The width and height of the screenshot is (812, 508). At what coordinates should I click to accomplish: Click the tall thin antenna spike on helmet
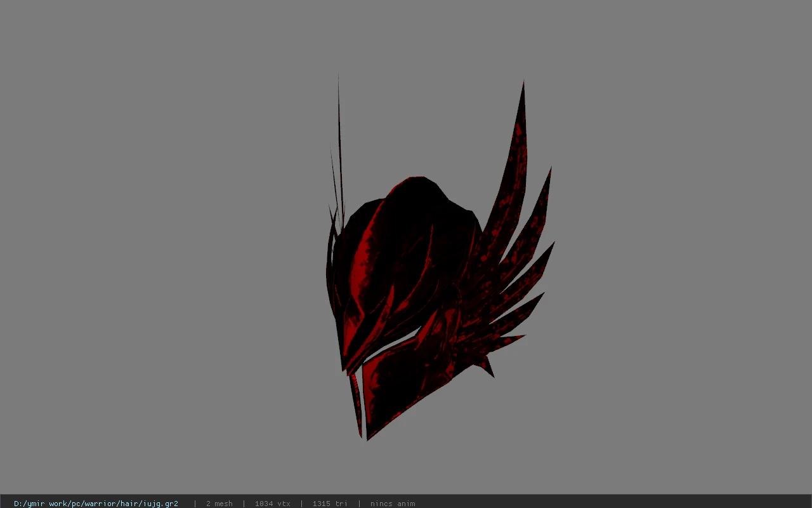339,146
